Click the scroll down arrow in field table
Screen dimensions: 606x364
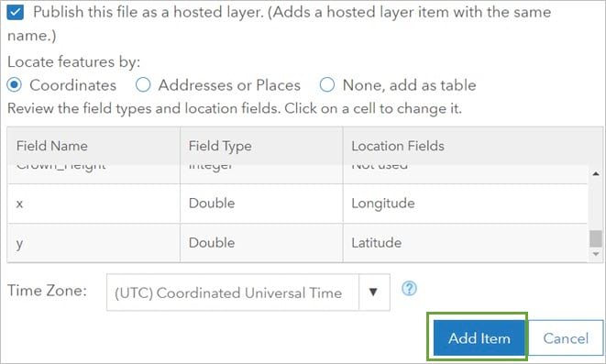(x=596, y=254)
